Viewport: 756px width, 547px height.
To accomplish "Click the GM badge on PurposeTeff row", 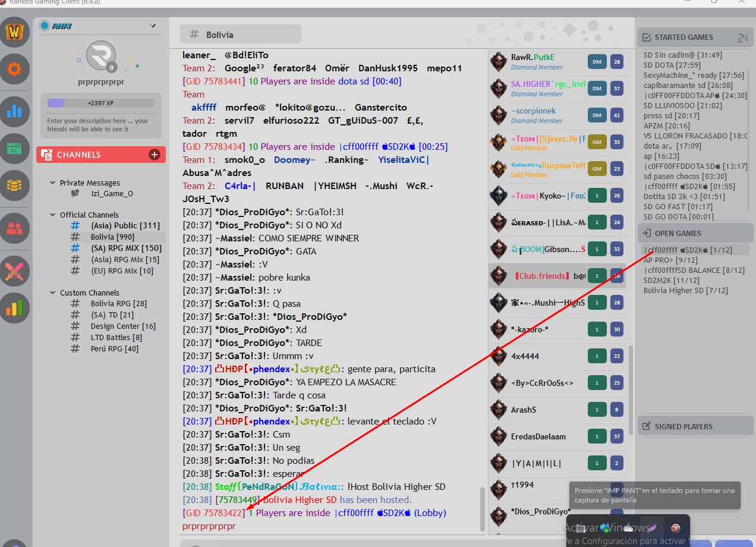I will point(597,169).
